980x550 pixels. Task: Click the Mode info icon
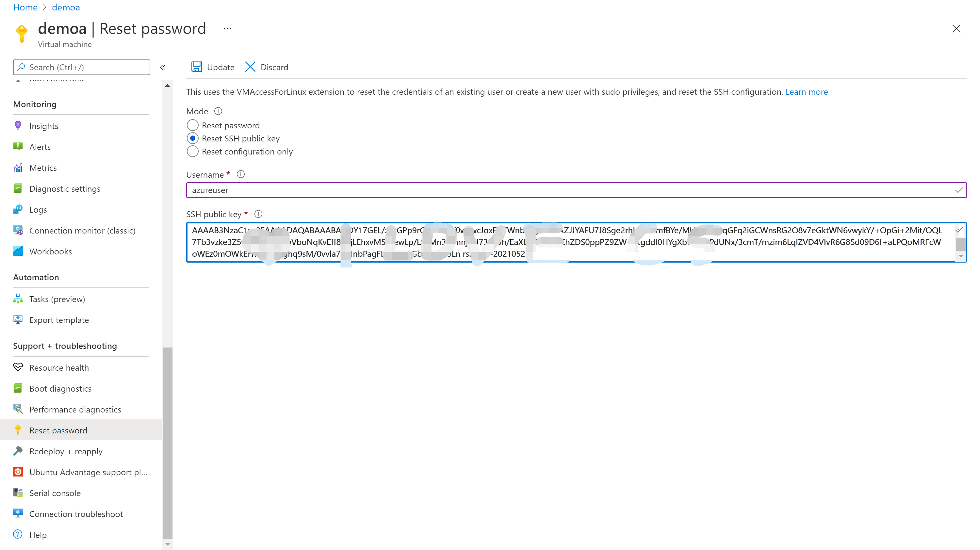(218, 111)
